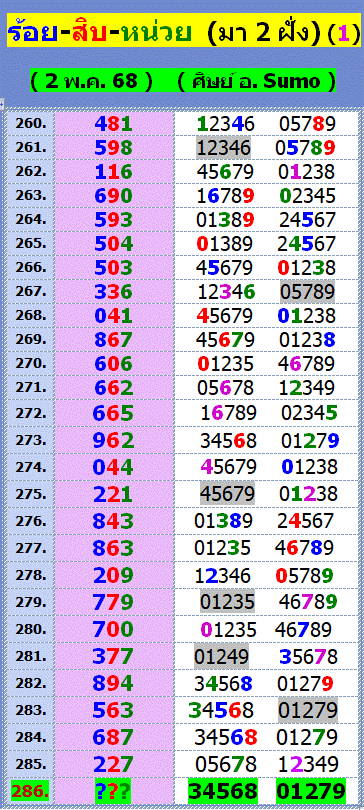Click the ??? placeholder in row 286
364x810 pixels.
point(113,791)
